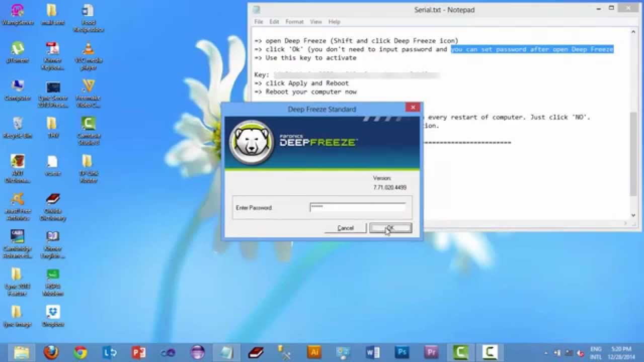Click Cancel in the Deep Freeze dialog
Image resolution: width=644 pixels, height=362 pixels.
tap(345, 228)
